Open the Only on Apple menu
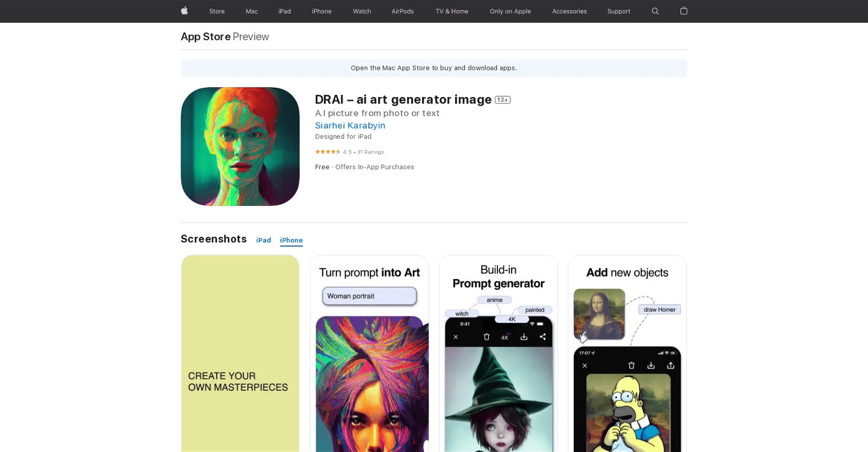Image resolution: width=868 pixels, height=452 pixels. [510, 11]
